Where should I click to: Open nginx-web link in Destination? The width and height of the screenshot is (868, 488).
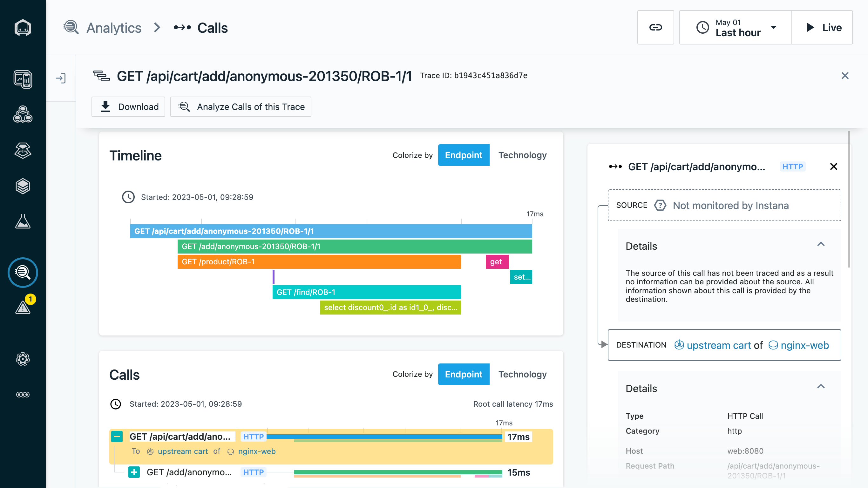click(x=805, y=345)
